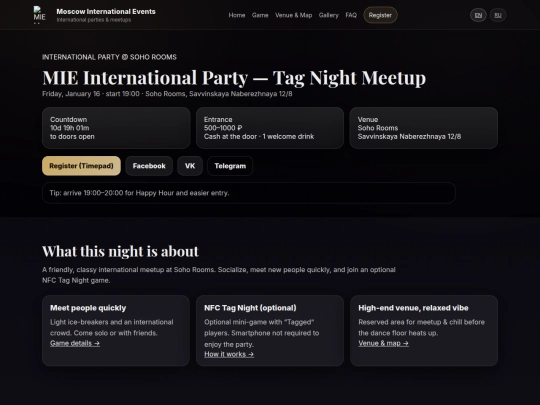Click 'International parties & meetups' tagline
The height and width of the screenshot is (405, 540).
point(94,20)
